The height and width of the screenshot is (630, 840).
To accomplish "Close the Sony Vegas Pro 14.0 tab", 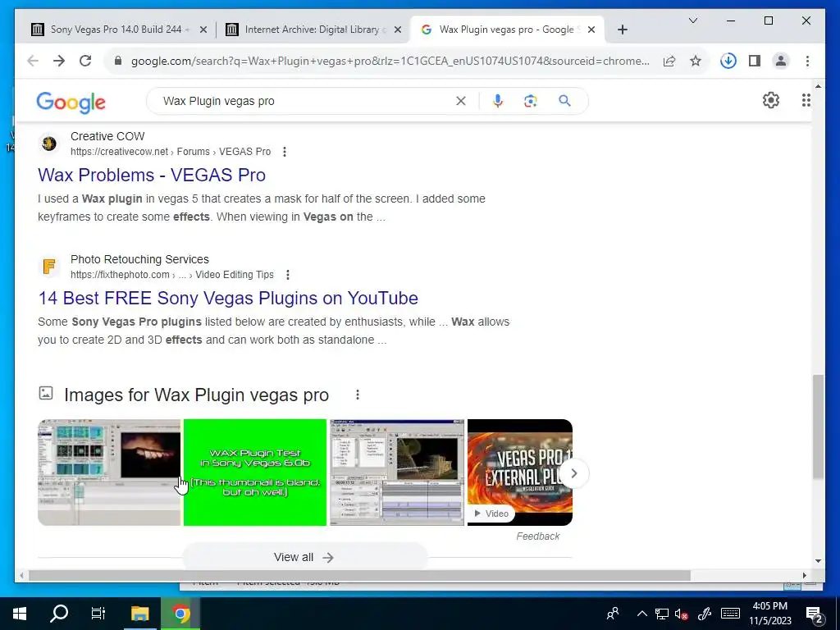I will (203, 30).
